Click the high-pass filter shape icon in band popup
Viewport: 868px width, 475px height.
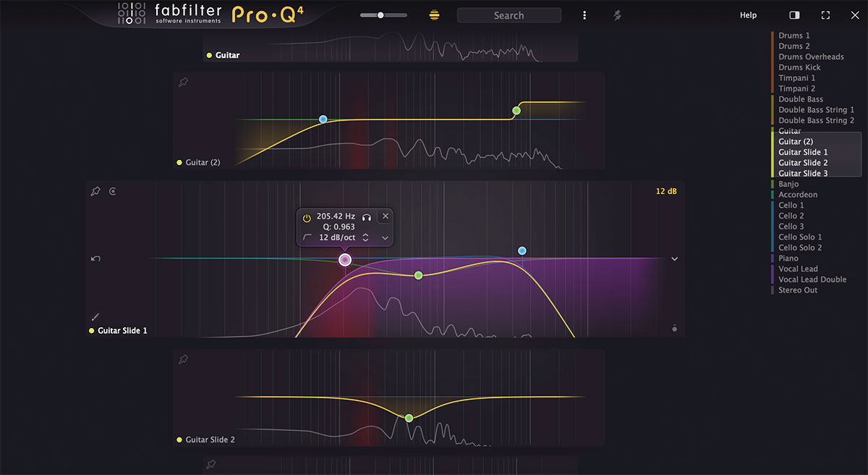pyautogui.click(x=307, y=237)
